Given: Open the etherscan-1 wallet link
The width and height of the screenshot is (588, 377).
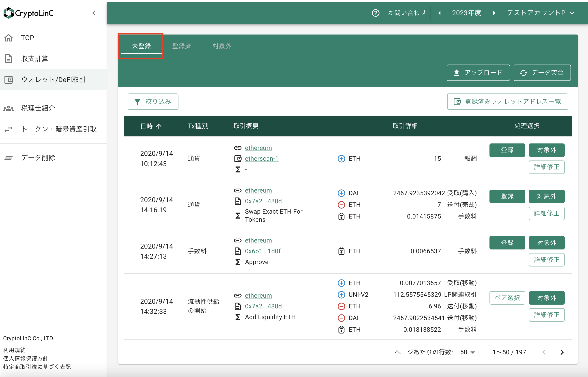Looking at the screenshot, I should point(261,159).
